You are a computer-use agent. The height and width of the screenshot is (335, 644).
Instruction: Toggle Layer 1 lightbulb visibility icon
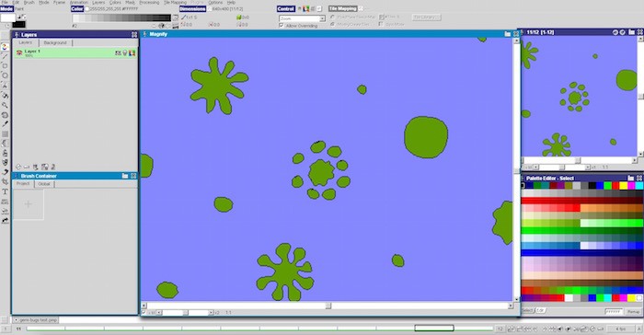pos(125,53)
